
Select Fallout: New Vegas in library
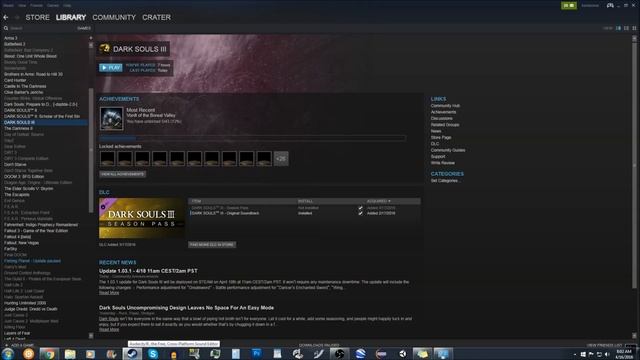(x=21, y=243)
